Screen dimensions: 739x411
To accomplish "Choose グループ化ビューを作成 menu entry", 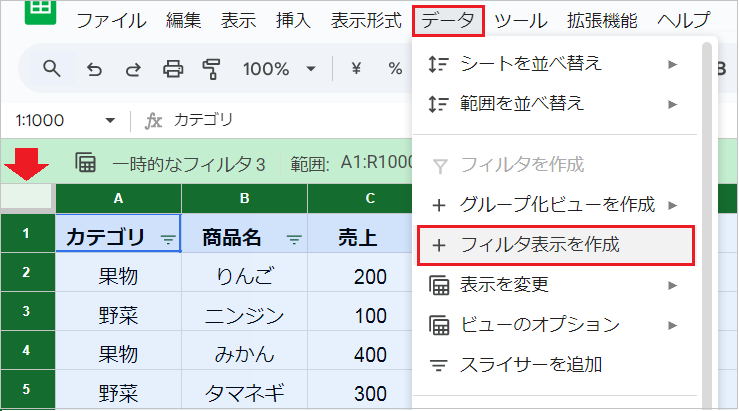I will [556, 206].
